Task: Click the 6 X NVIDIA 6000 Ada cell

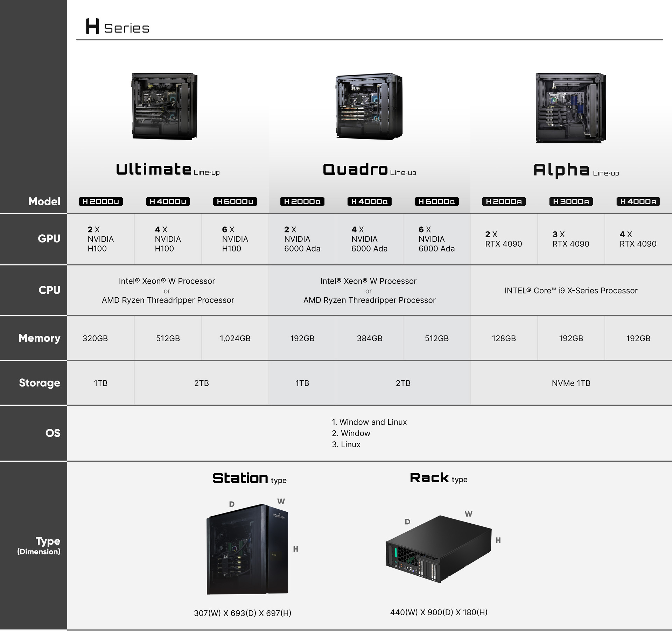Action: [x=437, y=239]
